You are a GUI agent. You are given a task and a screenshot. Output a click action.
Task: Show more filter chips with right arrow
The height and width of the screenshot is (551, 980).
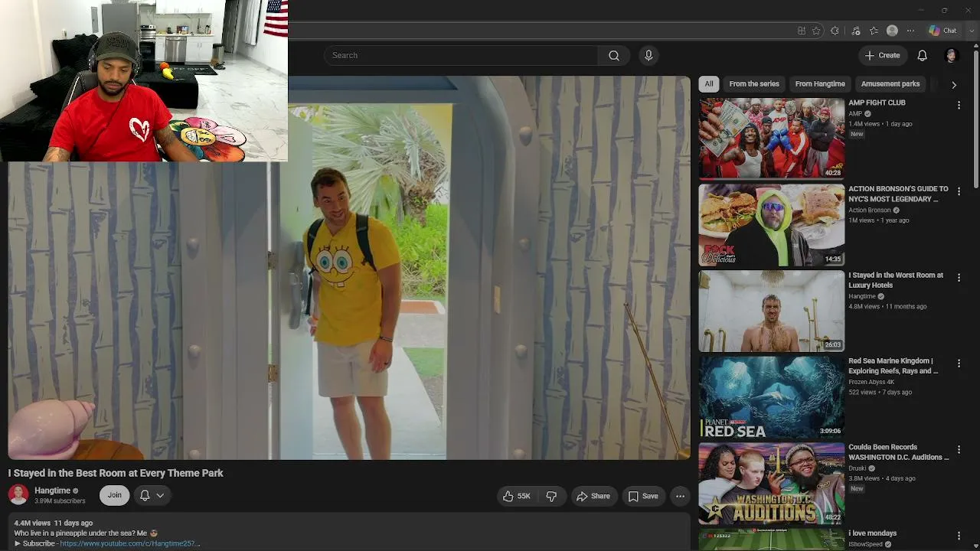[x=954, y=84]
